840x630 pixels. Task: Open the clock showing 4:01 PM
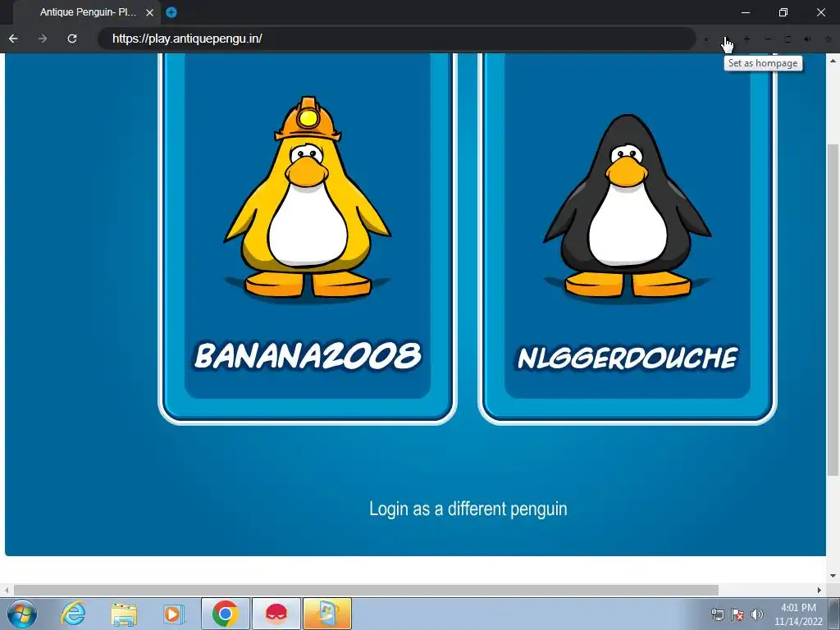[x=798, y=614]
